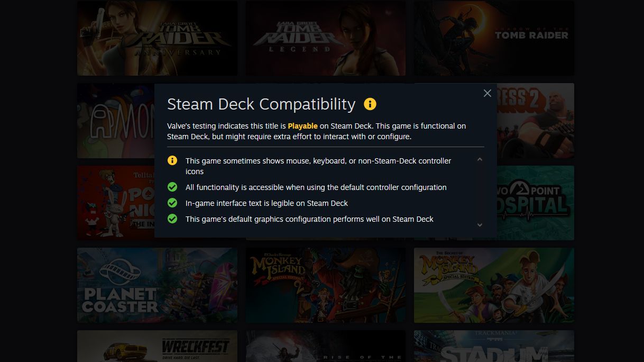Select the Two Point Hospital tile
Screen dimensions: 644x362
pyautogui.click(x=535, y=203)
